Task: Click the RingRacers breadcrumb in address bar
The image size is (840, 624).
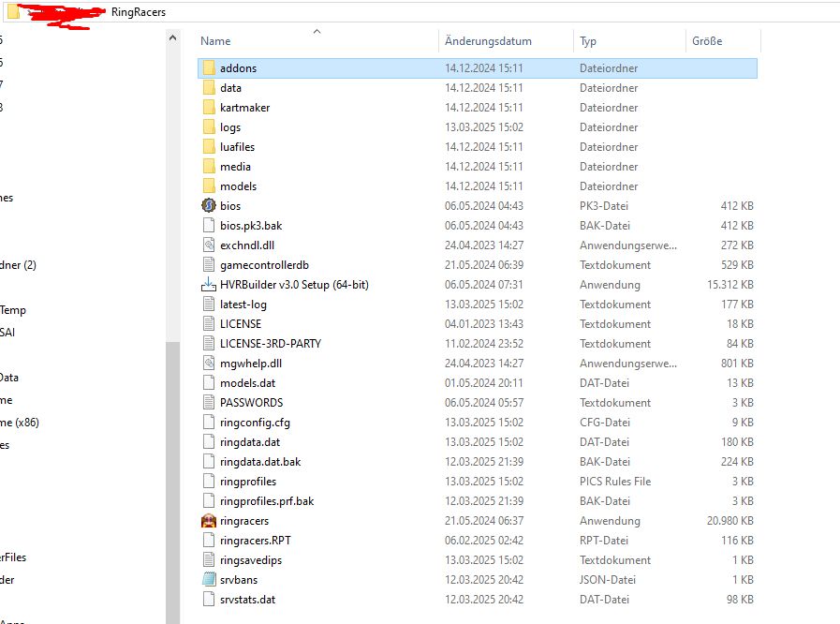Action: pyautogui.click(x=139, y=12)
